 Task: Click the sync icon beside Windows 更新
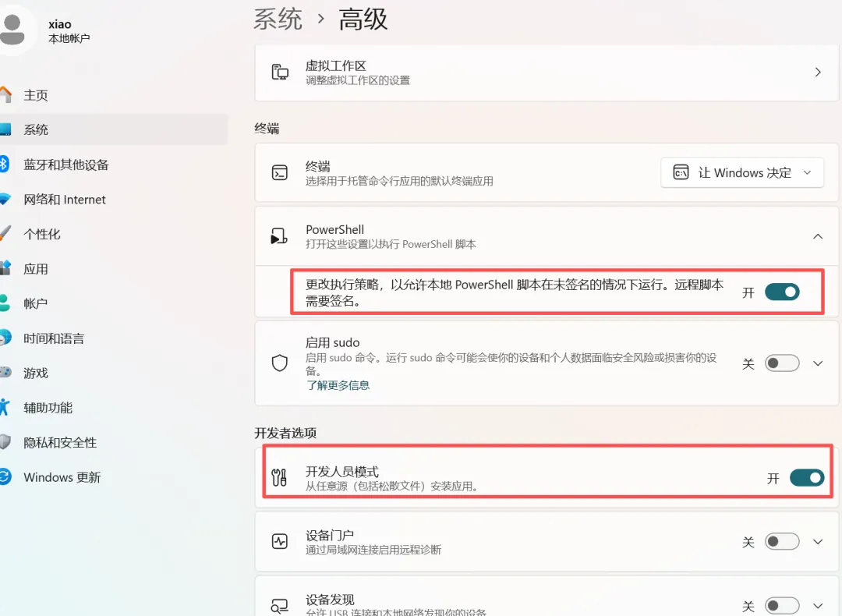point(5,477)
